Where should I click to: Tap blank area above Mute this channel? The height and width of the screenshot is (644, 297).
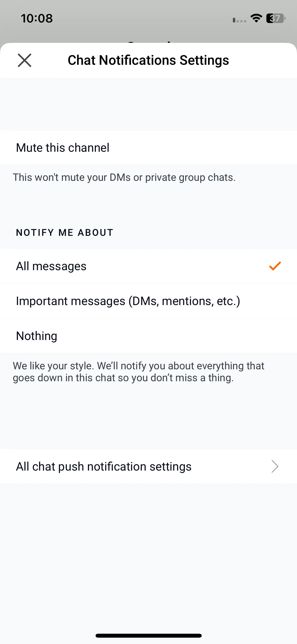tap(148, 104)
